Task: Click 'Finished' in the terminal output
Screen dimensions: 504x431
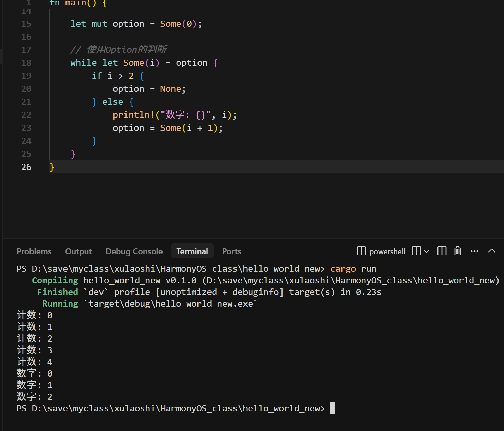Action: pos(58,292)
